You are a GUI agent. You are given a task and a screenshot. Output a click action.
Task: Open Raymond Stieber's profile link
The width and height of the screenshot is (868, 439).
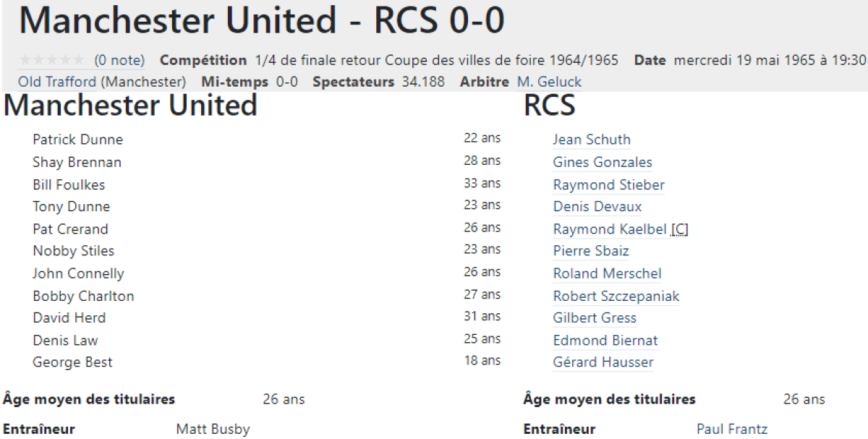(x=608, y=184)
